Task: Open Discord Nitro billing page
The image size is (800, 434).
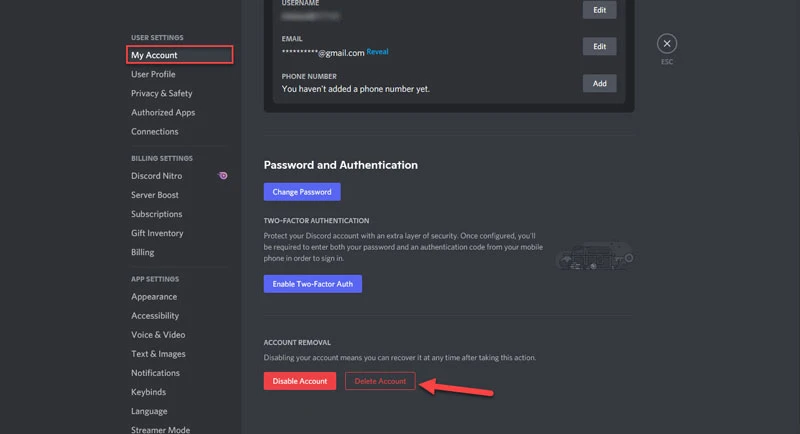Action: [156, 175]
